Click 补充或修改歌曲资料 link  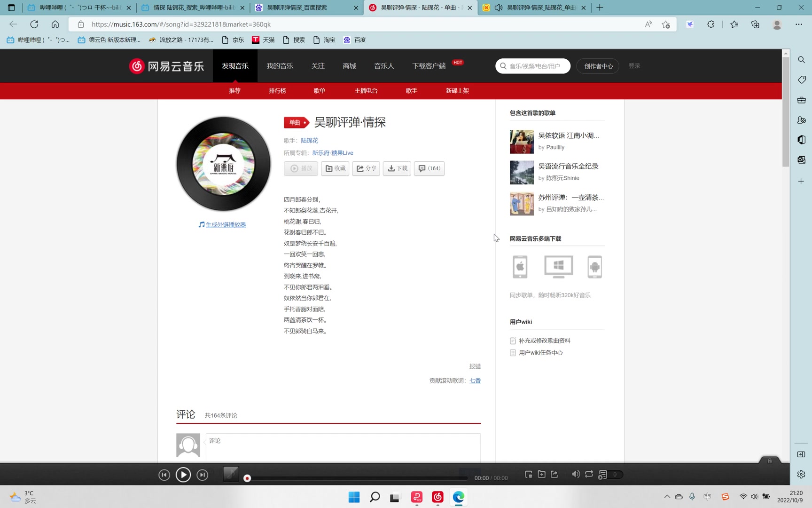(x=545, y=341)
